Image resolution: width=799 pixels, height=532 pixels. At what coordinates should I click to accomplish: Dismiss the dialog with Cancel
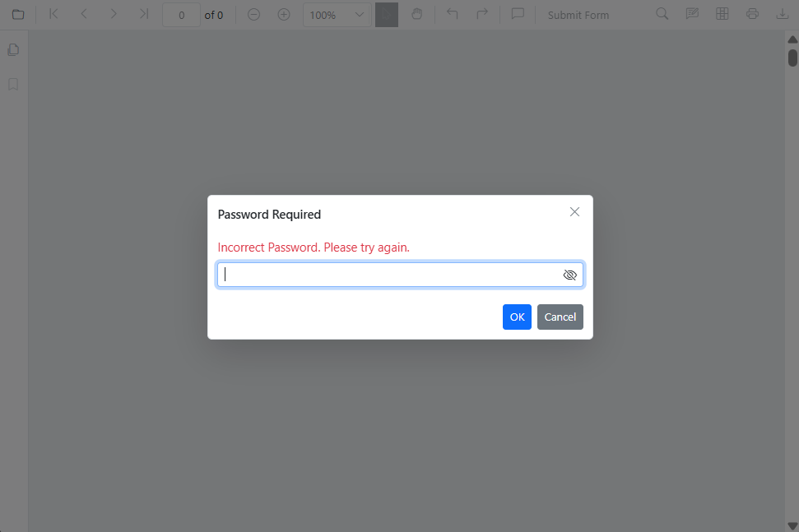pos(560,317)
